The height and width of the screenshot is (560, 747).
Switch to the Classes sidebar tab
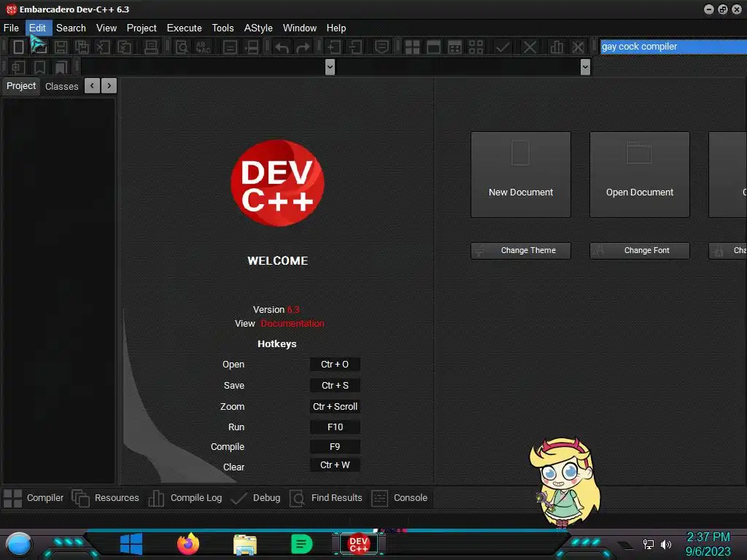[x=62, y=86]
